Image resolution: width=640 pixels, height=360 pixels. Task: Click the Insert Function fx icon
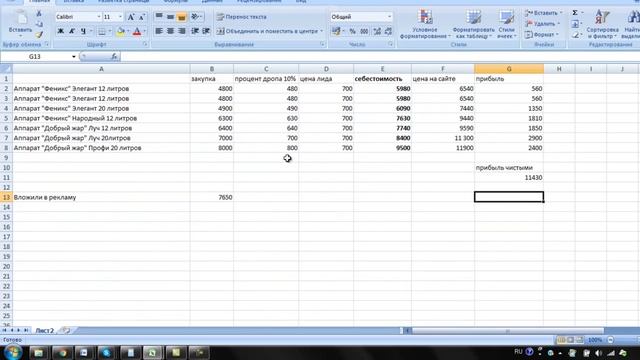pos(114,57)
